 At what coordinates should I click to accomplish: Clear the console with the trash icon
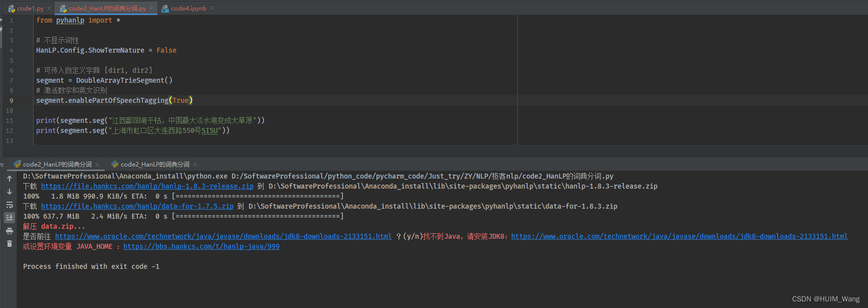(x=10, y=244)
